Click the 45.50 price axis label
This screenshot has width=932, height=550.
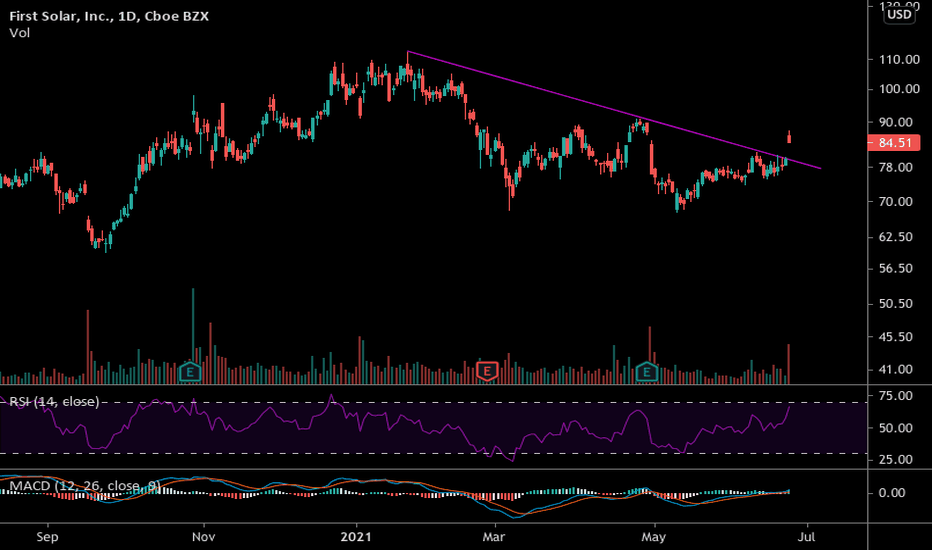(x=896, y=337)
